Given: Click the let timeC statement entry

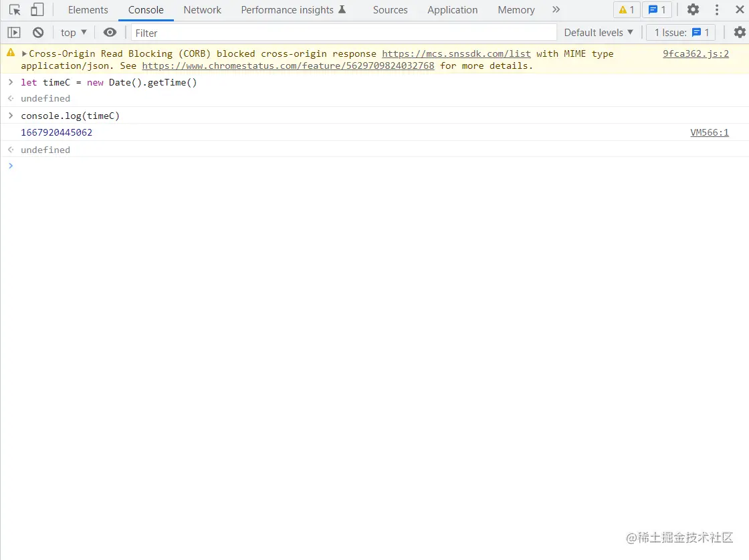Looking at the screenshot, I should coord(109,82).
